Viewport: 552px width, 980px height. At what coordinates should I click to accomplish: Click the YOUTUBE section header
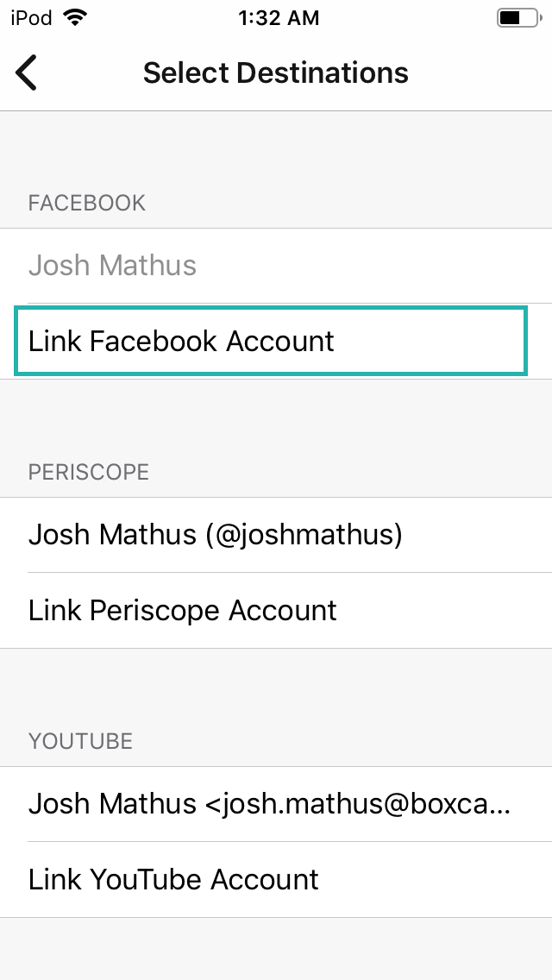80,741
